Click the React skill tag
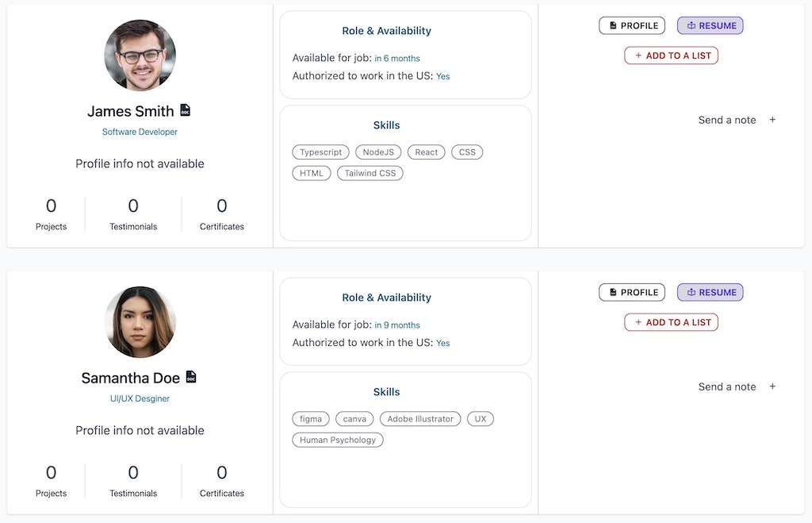 (426, 152)
